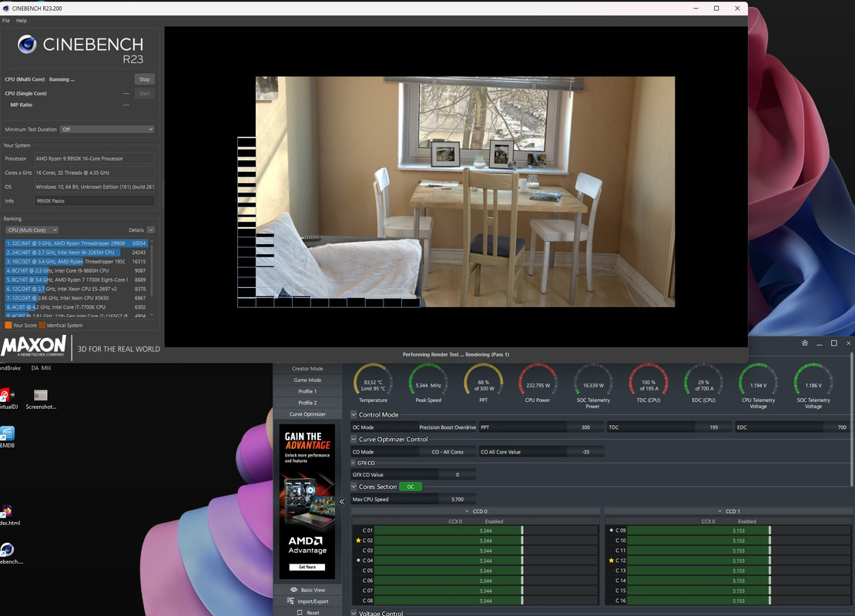Click the Cinebench logo icon in header
Screen dimensions: 855x616
point(27,44)
